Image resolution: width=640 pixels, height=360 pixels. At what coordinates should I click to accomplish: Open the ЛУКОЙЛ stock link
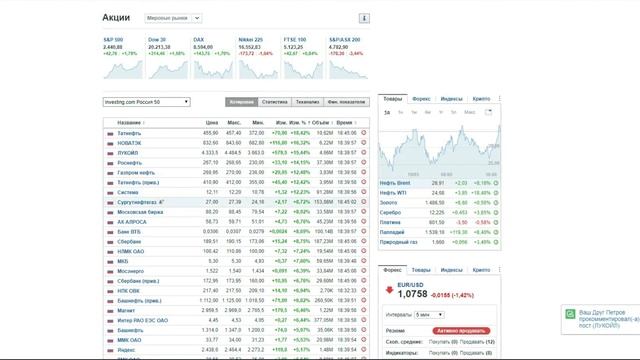click(x=128, y=153)
